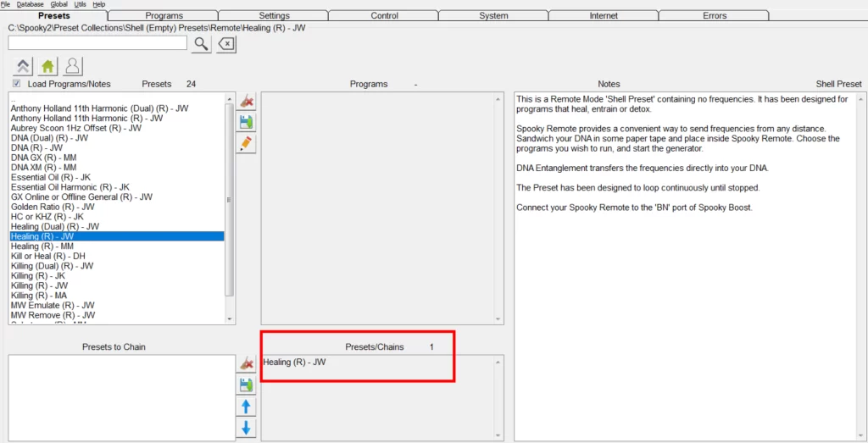The width and height of the screenshot is (868, 443).
Task: Click the presets list scrollbar down arrow
Action: tap(229, 318)
